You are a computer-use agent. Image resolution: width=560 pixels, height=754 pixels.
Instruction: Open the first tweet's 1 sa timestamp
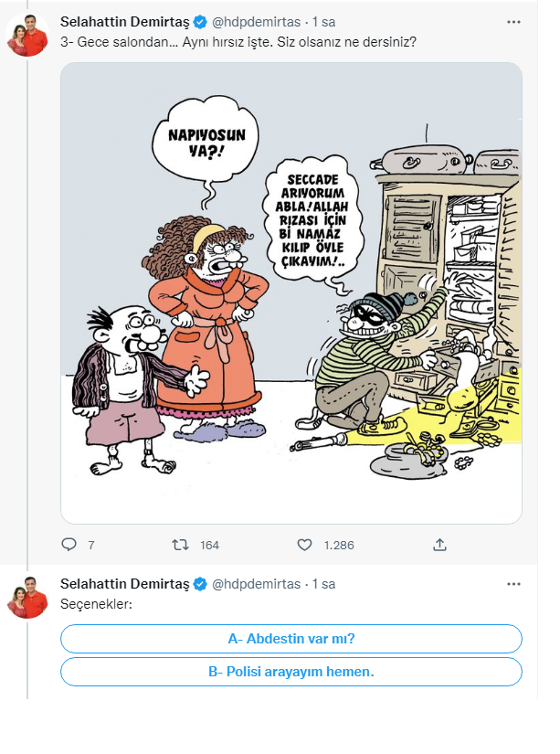point(324,20)
